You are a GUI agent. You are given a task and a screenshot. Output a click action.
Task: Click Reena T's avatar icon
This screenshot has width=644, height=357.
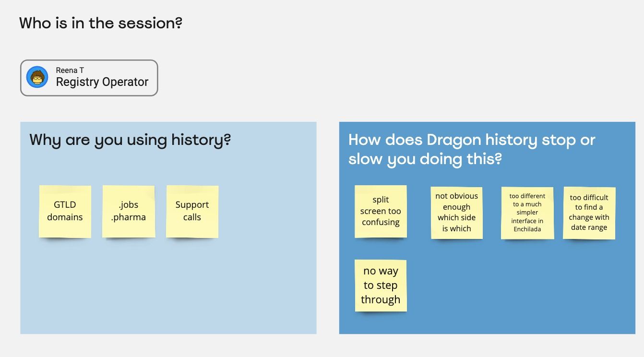(37, 77)
